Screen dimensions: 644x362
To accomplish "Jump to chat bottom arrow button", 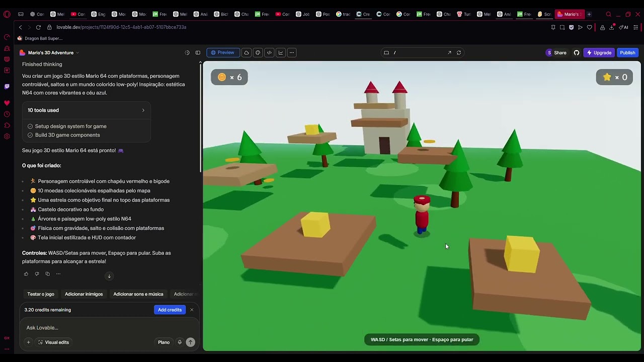I will [109, 276].
